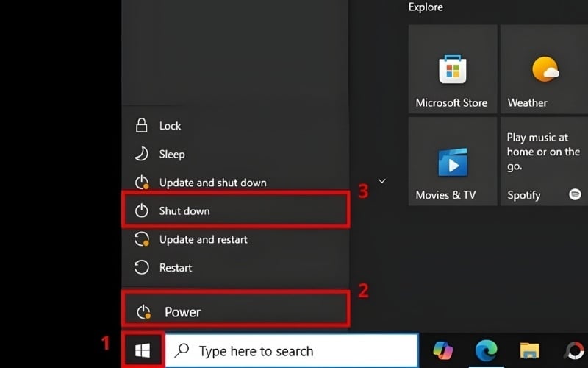Image resolution: width=588 pixels, height=368 pixels.
Task: Choose Sleep from the power menu
Action: (172, 155)
